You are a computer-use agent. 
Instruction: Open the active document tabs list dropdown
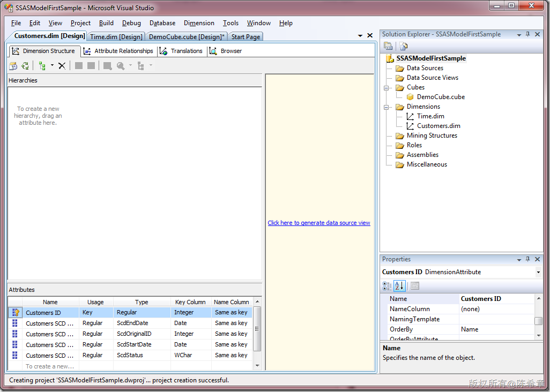point(360,36)
